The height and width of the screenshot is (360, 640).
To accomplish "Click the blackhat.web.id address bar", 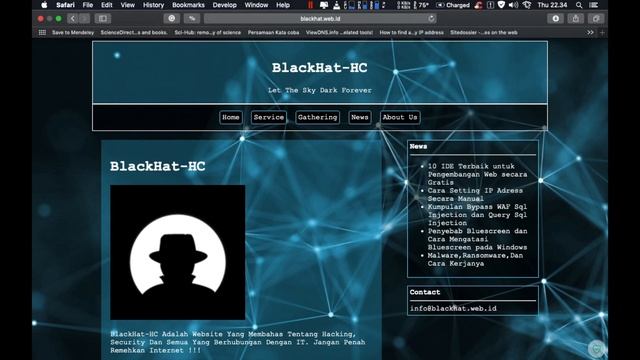I will [x=320, y=18].
